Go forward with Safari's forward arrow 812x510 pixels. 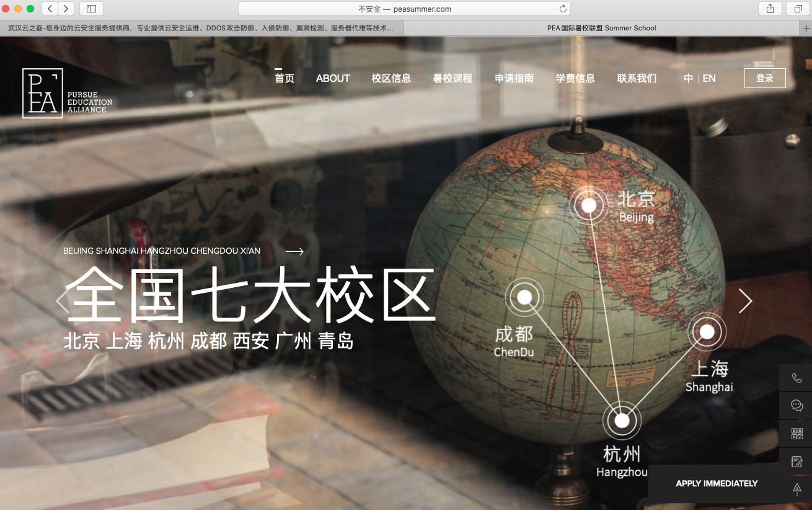[66, 9]
